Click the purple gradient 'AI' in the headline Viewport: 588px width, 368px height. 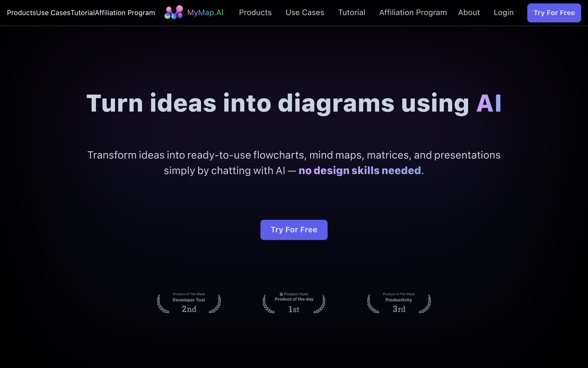[x=489, y=103]
